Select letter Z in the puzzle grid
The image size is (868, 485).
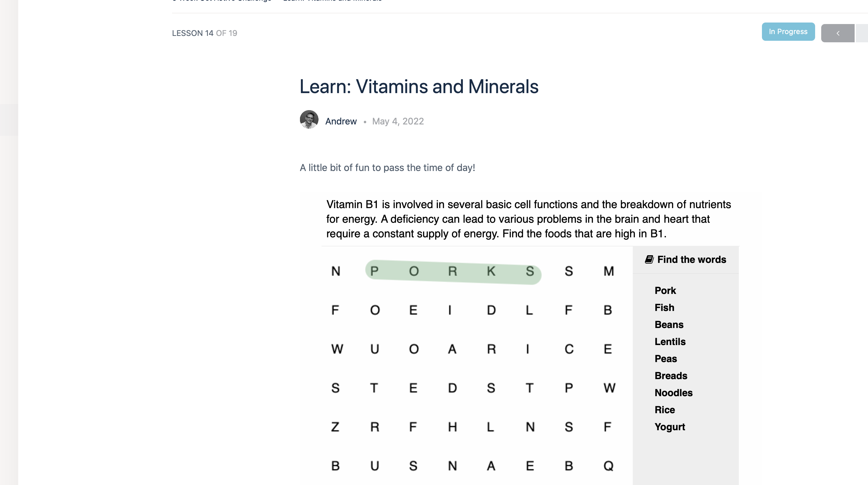tap(335, 427)
